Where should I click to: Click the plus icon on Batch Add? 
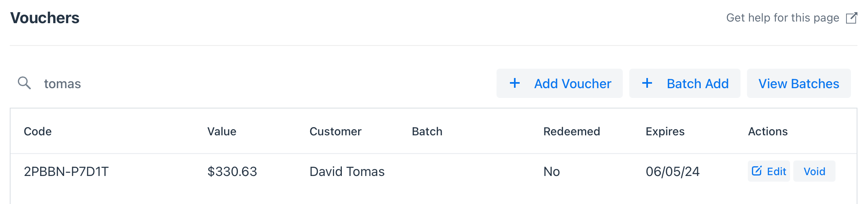coord(647,83)
